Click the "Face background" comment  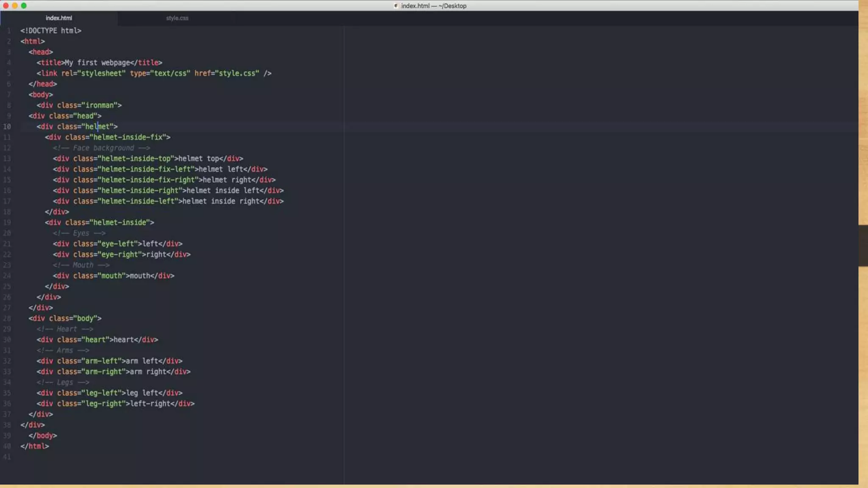[x=103, y=148]
